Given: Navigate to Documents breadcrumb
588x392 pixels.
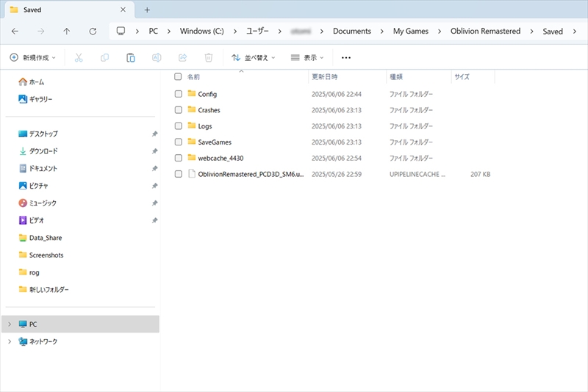Looking at the screenshot, I should pos(352,31).
